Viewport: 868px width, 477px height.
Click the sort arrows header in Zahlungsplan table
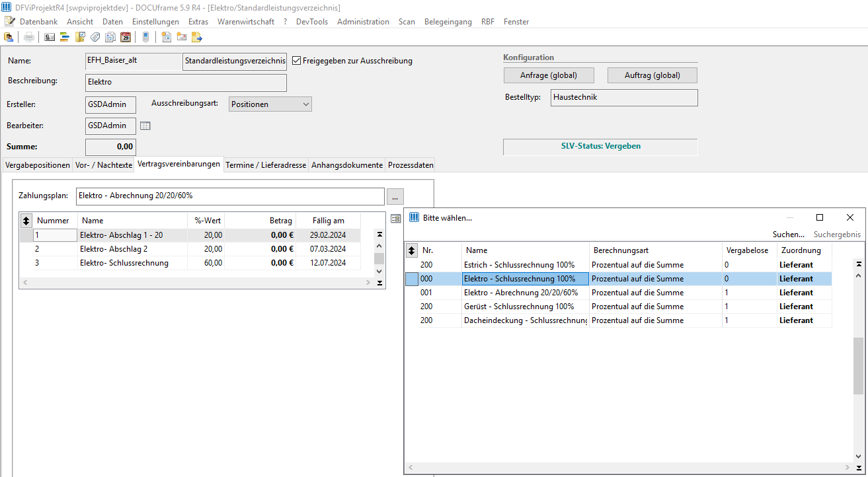coord(26,221)
